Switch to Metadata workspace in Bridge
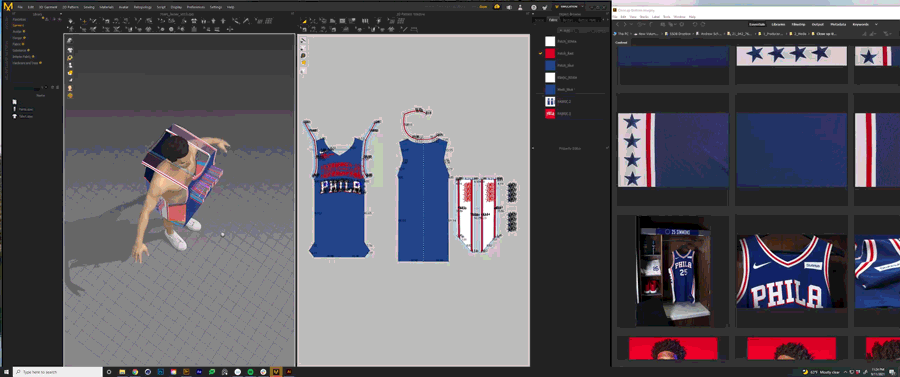The image size is (900, 377). (837, 25)
